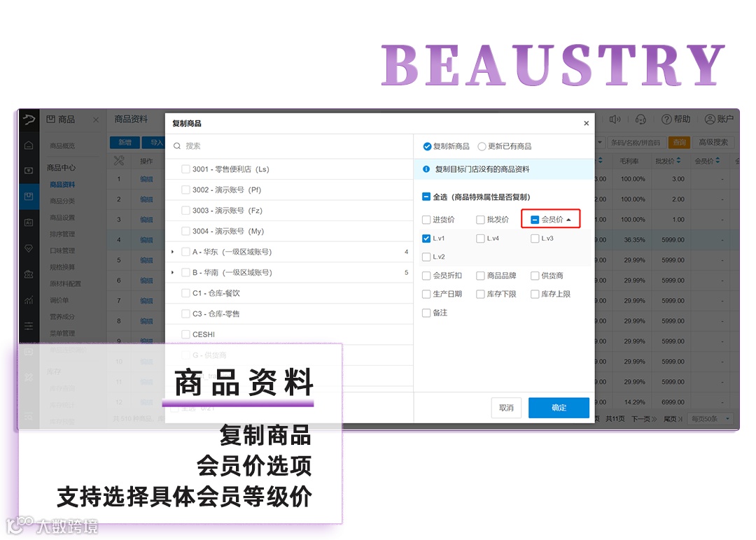The height and width of the screenshot is (540, 756).
Task: Select the 复制新商品 radio button
Action: tap(427, 146)
